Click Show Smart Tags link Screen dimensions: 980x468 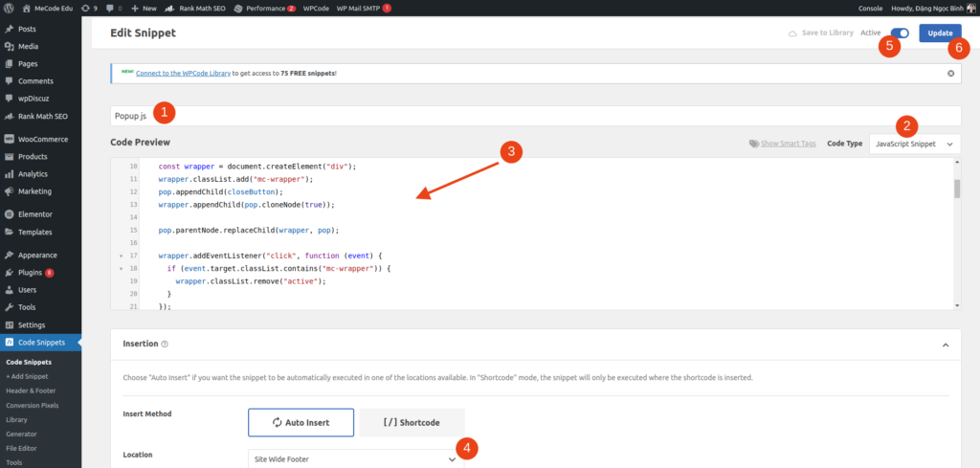[783, 144]
